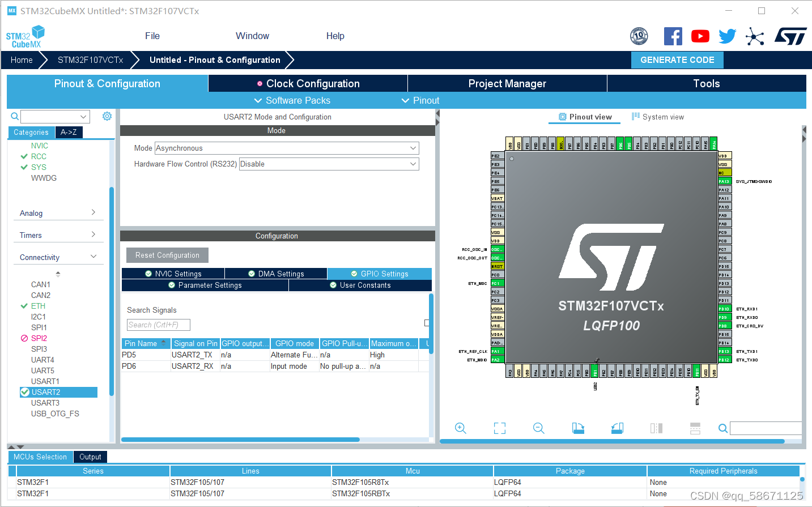Click the GENERATE CODE button
The height and width of the screenshot is (507, 812).
[677, 59]
